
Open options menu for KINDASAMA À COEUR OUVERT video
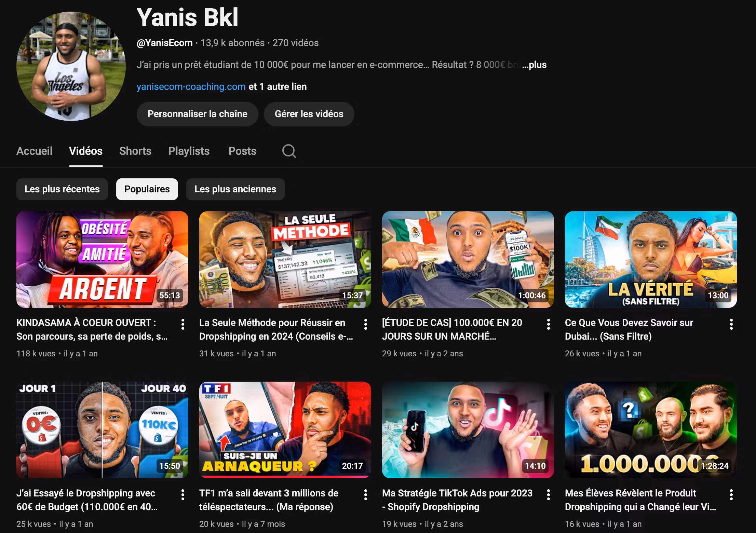(x=183, y=324)
